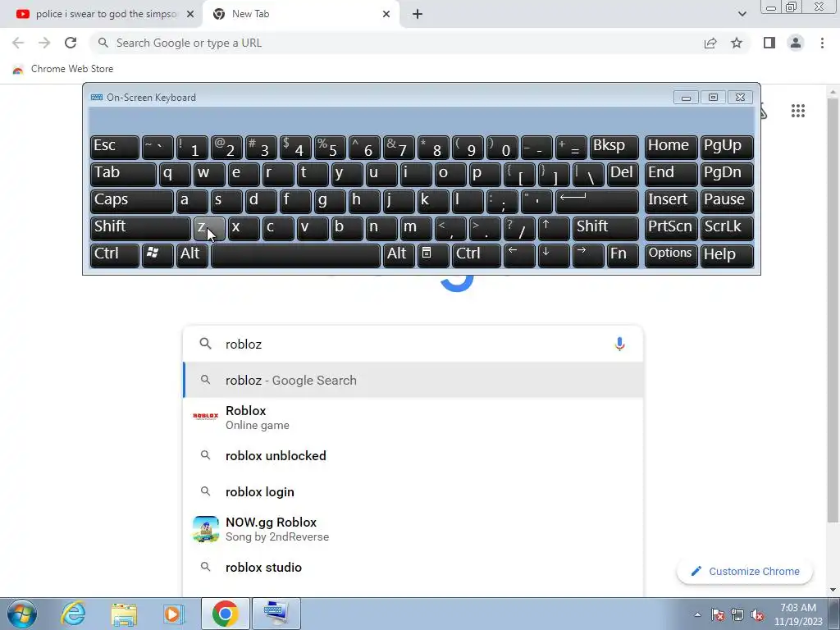Click the down arrow key on keyboard
This screenshot has height=630, width=840.
pos(554,256)
